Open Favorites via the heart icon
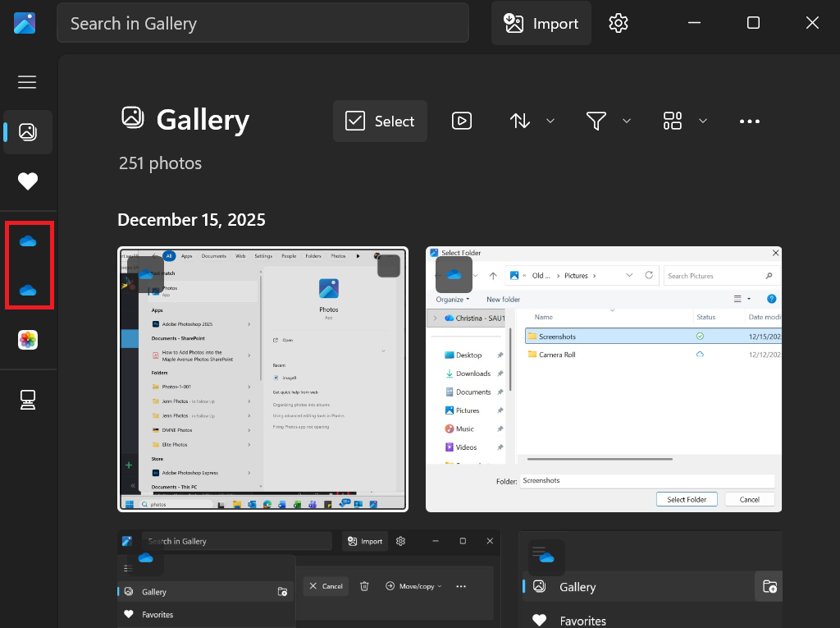840x628 pixels. tap(28, 181)
